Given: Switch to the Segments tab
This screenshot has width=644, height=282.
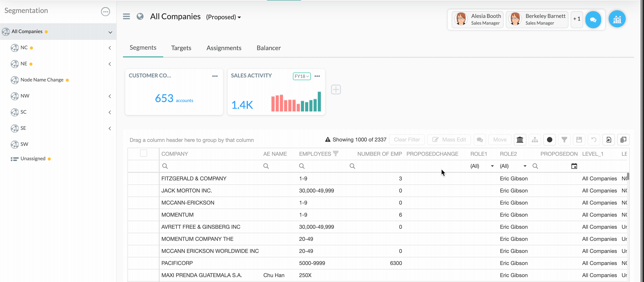Looking at the screenshot, I should point(143,47).
